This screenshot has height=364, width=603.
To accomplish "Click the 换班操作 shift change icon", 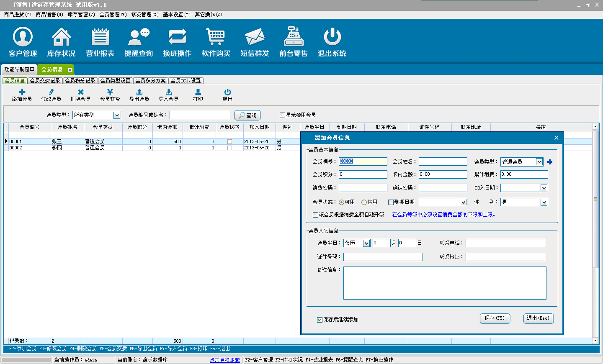I will [x=177, y=37].
